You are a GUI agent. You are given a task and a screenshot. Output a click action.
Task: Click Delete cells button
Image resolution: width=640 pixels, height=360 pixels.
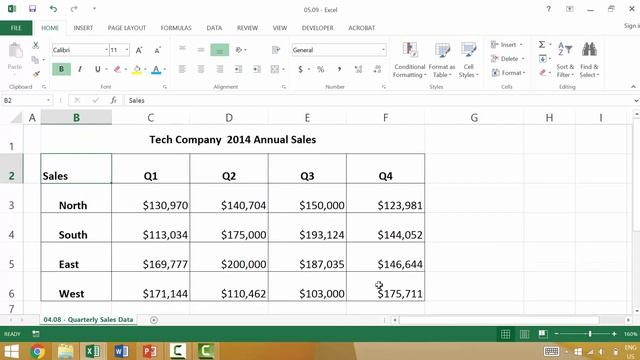508,59
